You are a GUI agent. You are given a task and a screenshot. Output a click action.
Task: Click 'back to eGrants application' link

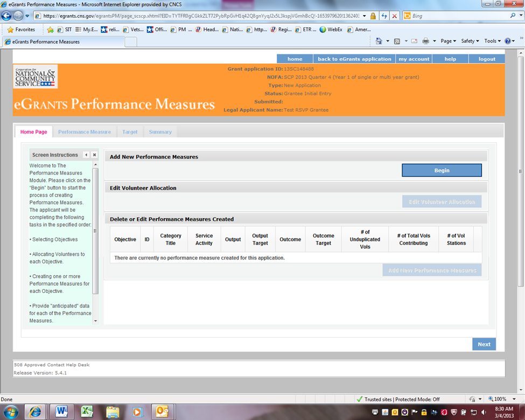click(354, 59)
